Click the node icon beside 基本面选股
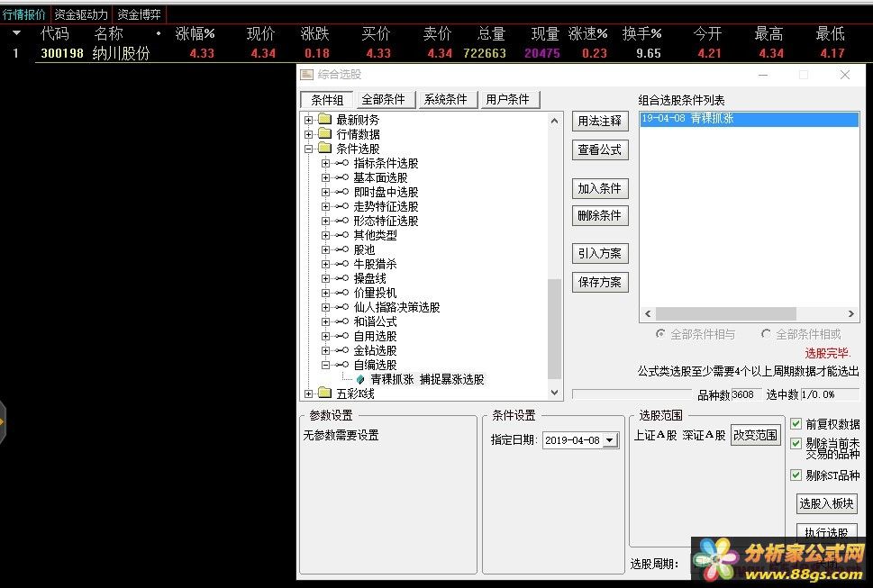Image resolution: width=873 pixels, height=588 pixels. pyautogui.click(x=341, y=177)
